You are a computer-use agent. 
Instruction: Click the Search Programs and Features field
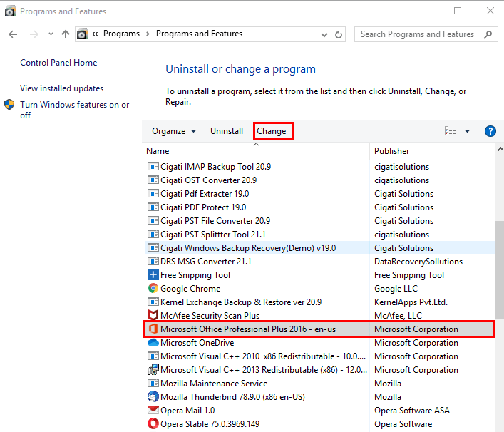426,34
